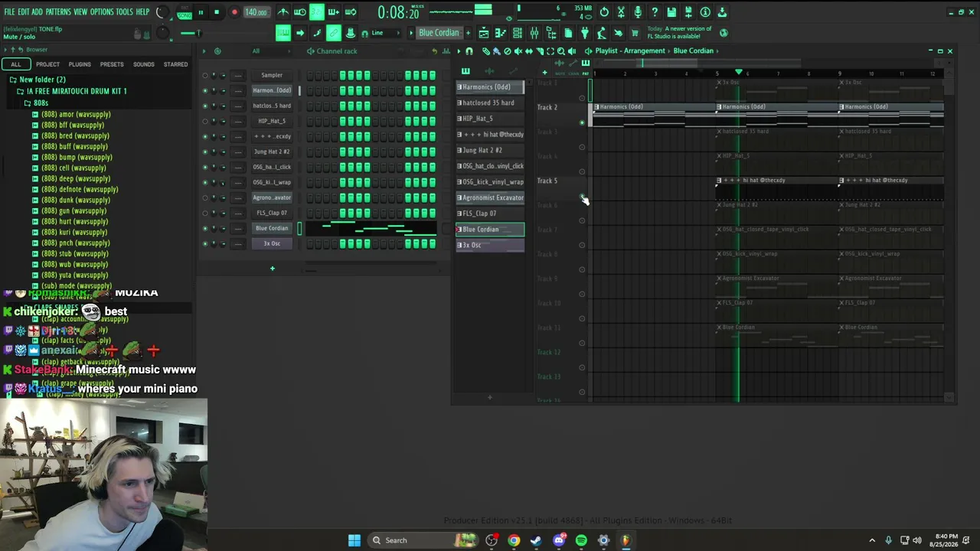Click the download/export icon in top toolbar
Viewport: 980px width, 551px height.
[x=722, y=12]
